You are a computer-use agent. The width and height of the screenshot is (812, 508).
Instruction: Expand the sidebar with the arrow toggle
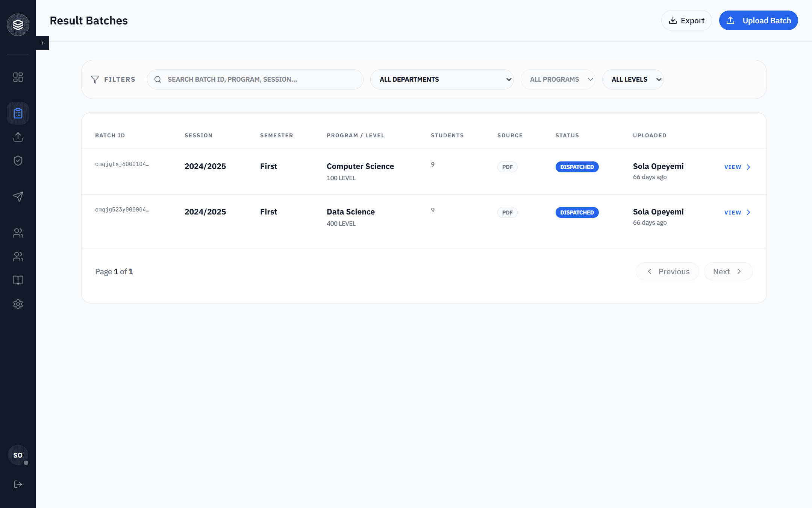(x=42, y=43)
